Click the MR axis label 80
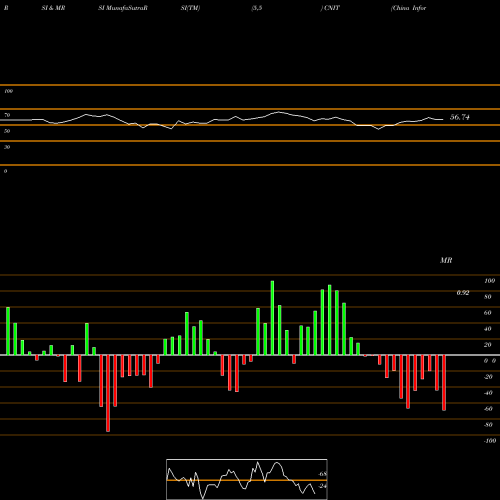Viewport: 500px width, 500px height. click(488, 297)
